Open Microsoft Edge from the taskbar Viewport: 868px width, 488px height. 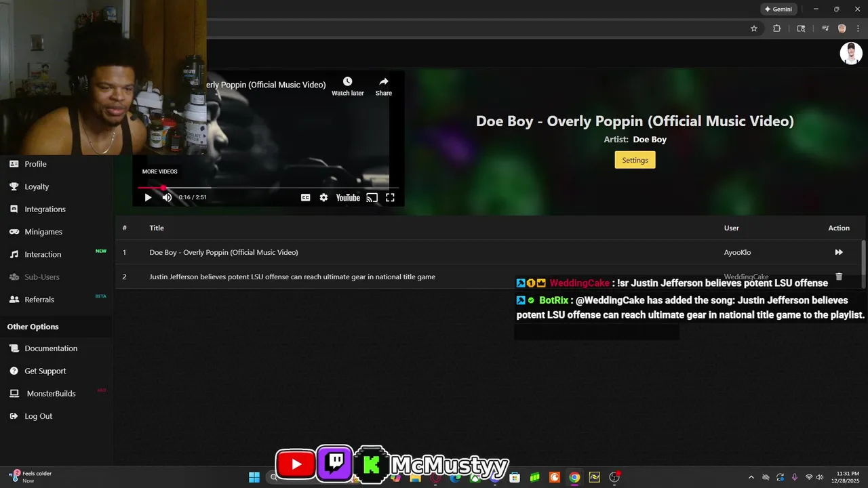click(x=455, y=477)
